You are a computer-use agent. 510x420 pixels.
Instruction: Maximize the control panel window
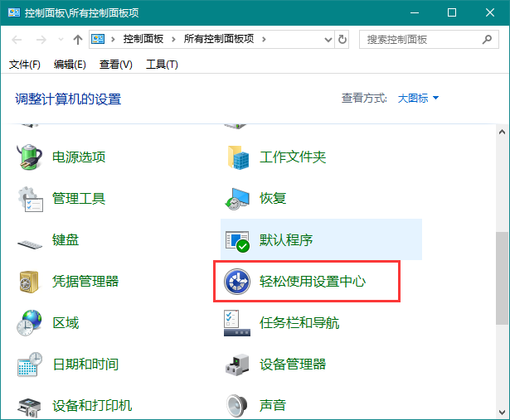coord(452,12)
